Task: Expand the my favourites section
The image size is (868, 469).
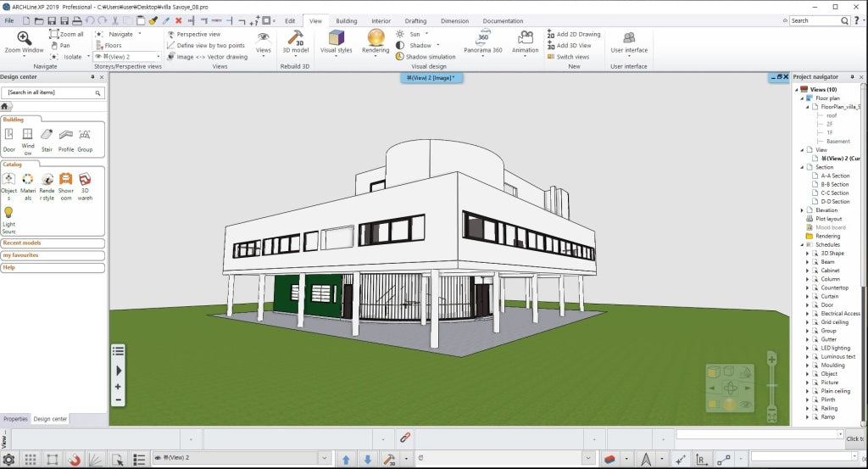Action: point(53,255)
